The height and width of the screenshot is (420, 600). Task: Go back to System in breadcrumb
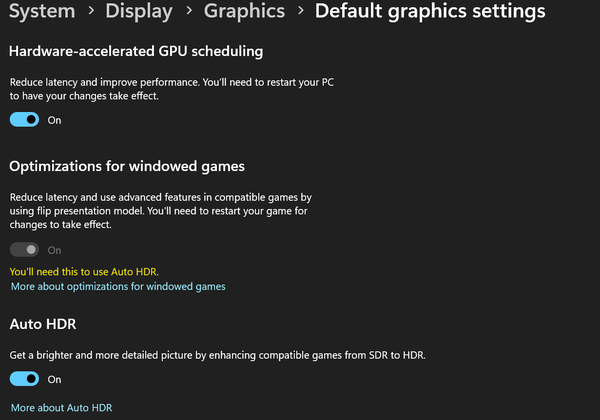point(42,11)
